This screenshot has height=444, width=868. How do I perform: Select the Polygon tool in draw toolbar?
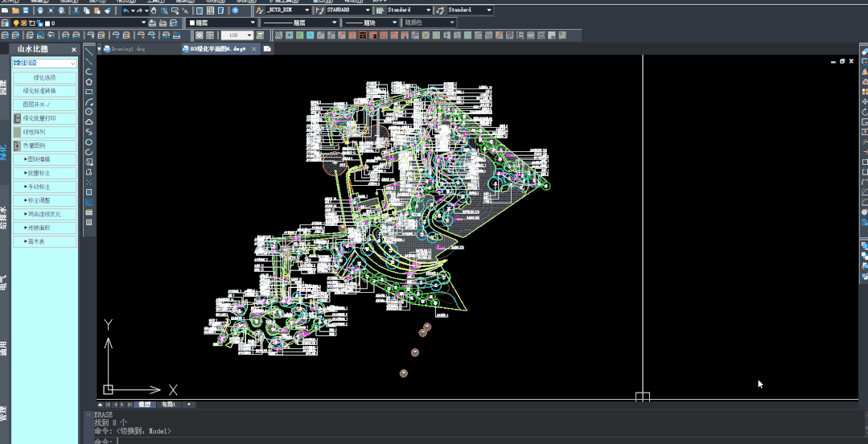click(x=89, y=82)
